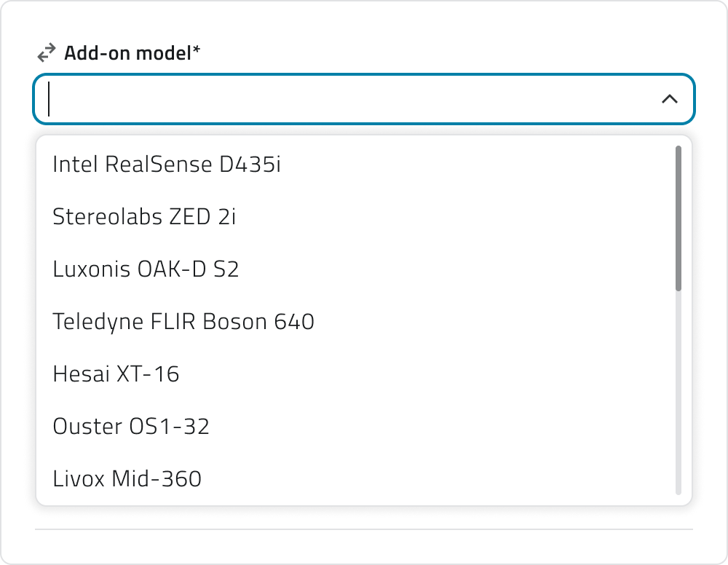728x565 pixels.
Task: Place the cursor in the Add-on model input
Action: coord(291,98)
